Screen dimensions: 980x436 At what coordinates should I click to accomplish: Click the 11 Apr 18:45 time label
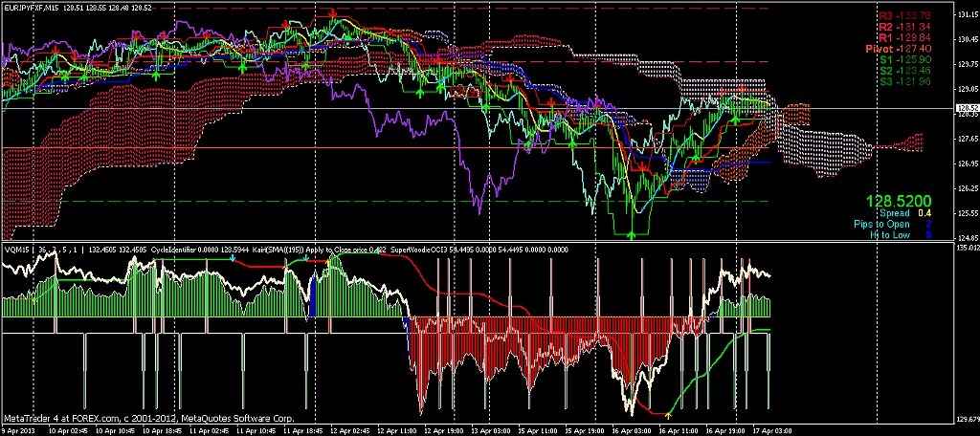303,430
